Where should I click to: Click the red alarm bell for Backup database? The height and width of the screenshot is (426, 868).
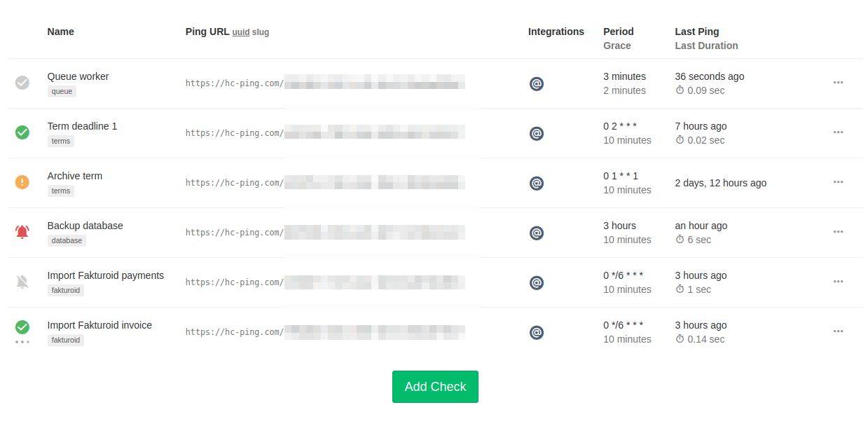(22, 232)
